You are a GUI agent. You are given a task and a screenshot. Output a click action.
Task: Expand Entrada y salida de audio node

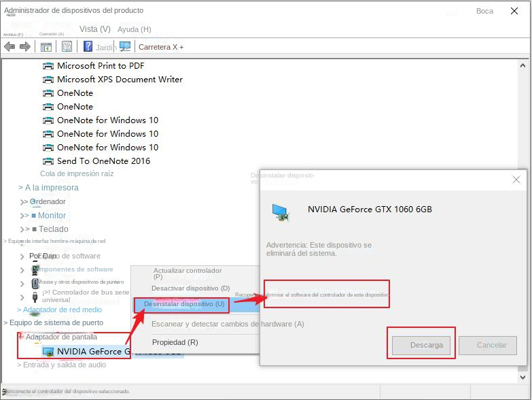[19, 365]
